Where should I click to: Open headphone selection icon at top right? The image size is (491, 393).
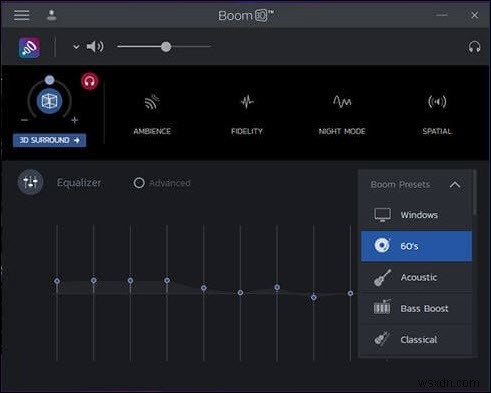tap(474, 47)
